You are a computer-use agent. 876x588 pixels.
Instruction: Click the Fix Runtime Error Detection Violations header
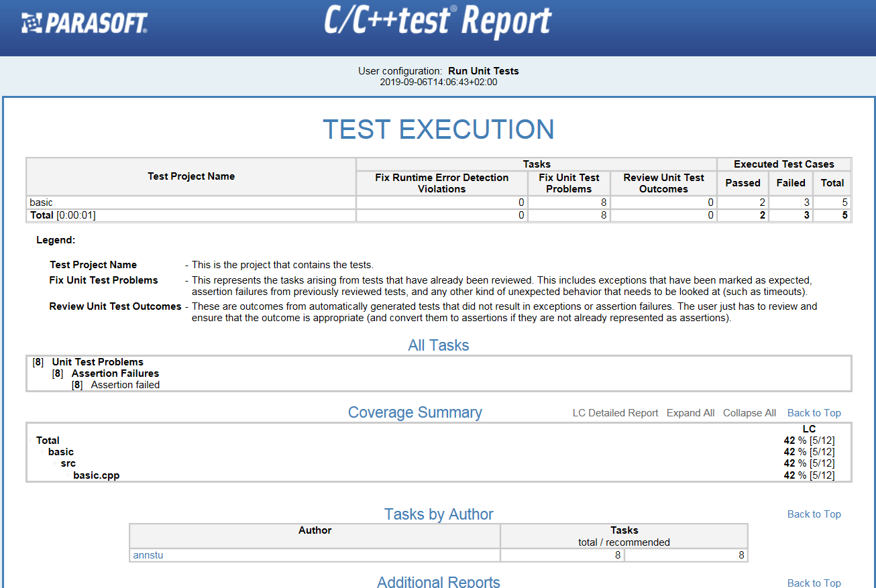[441, 183]
